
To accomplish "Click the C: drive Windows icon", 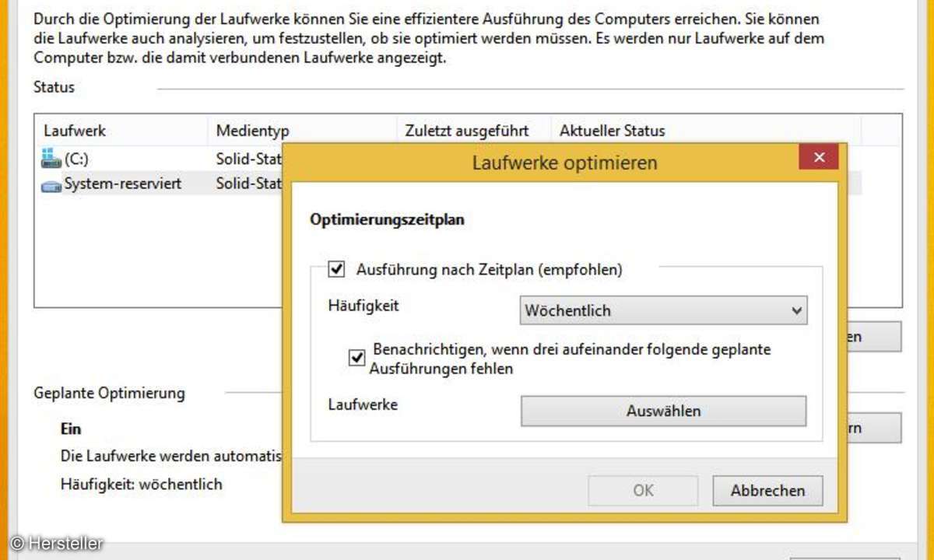I will [x=51, y=159].
